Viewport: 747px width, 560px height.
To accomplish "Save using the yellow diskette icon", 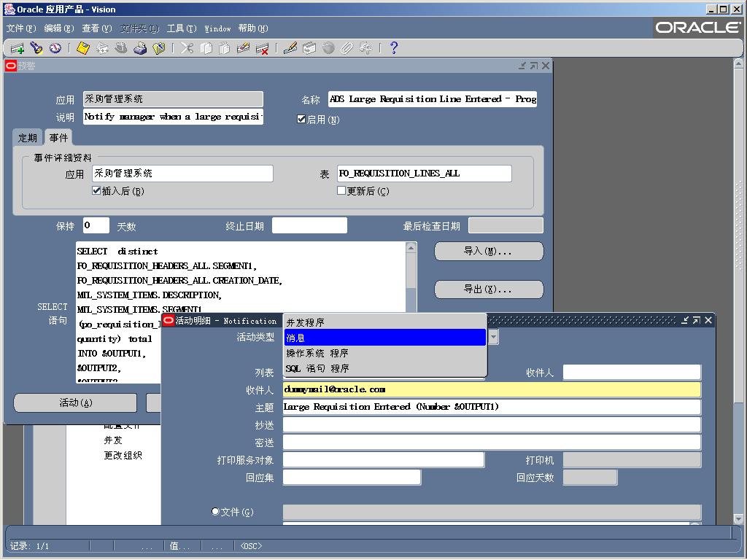I will 83,48.
